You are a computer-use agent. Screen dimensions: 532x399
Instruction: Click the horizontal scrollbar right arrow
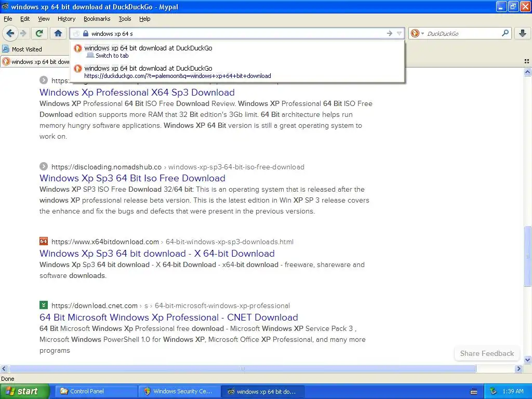point(518,368)
